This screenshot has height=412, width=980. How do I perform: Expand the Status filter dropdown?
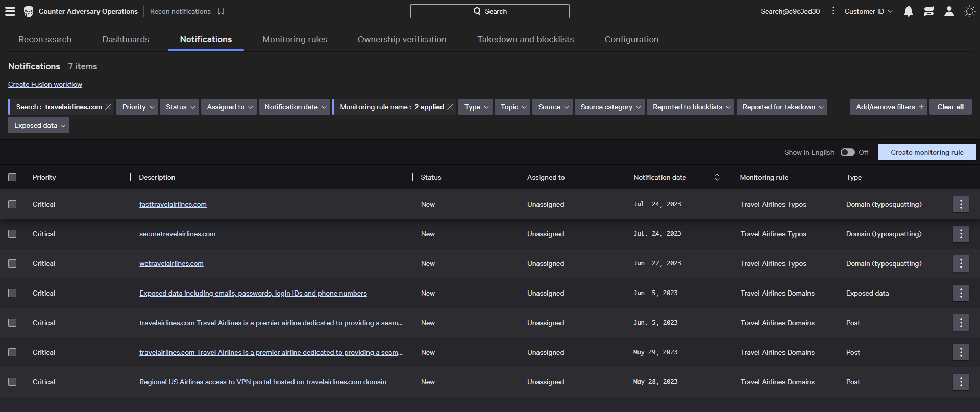pos(180,107)
